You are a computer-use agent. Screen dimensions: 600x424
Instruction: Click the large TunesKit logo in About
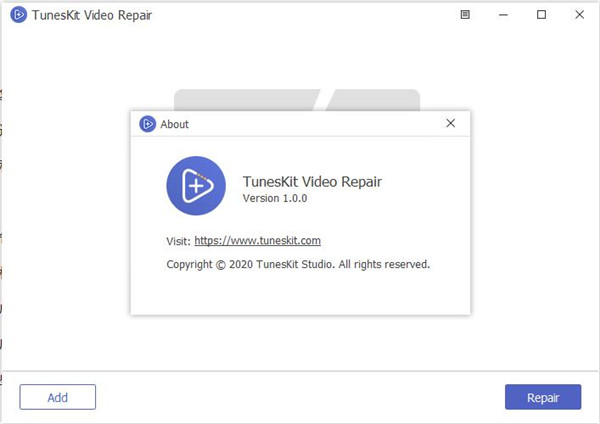pos(196,186)
